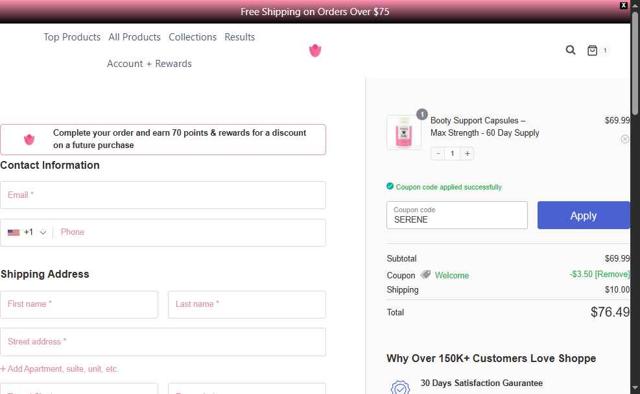Screen dimensions: 640x394
Task: Click the page vertical scrollbar thumb
Action: [635, 63]
